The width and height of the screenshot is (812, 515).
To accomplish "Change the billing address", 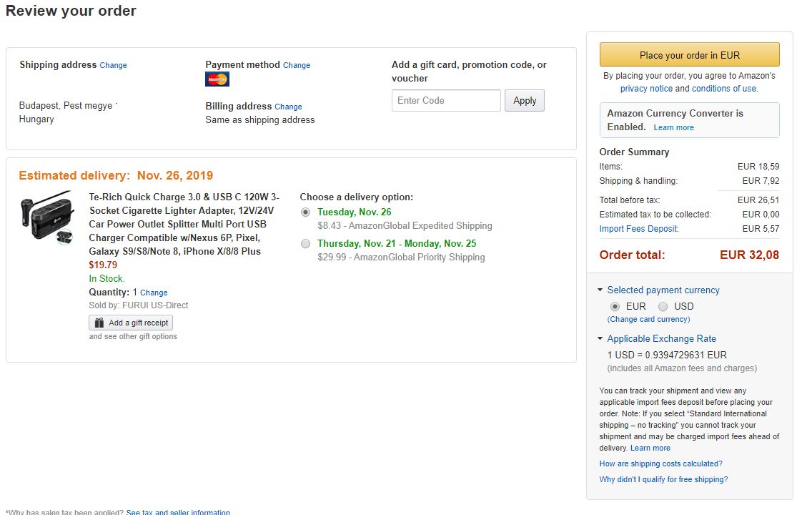I will click(288, 107).
